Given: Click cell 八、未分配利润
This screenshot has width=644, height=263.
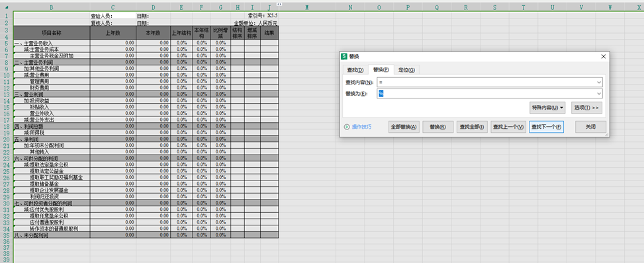Looking at the screenshot, I should (x=52, y=235).
